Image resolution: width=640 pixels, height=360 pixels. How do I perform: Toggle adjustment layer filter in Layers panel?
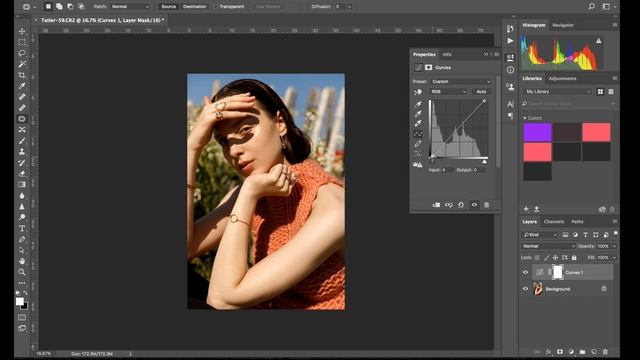point(576,235)
